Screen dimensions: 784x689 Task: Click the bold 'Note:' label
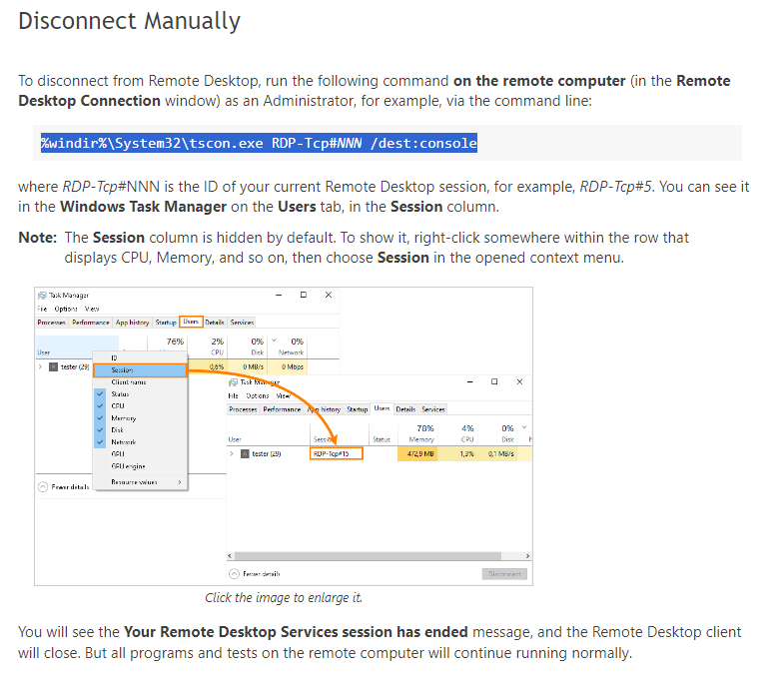(38, 238)
